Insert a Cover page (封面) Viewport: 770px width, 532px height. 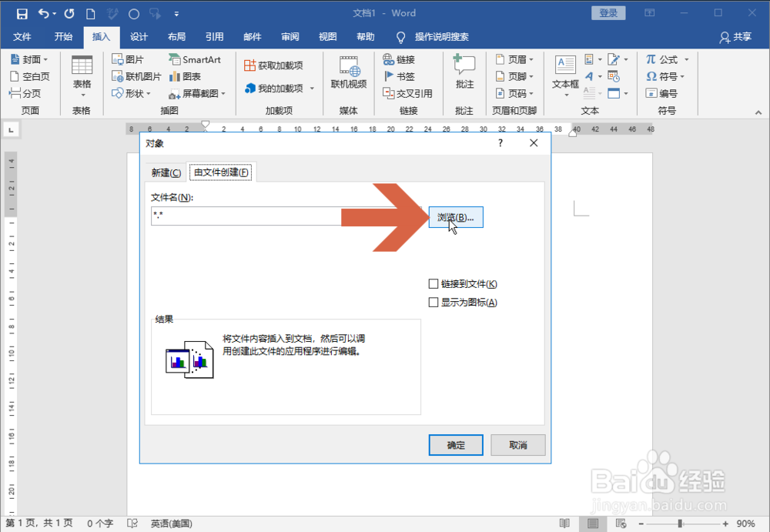point(29,59)
